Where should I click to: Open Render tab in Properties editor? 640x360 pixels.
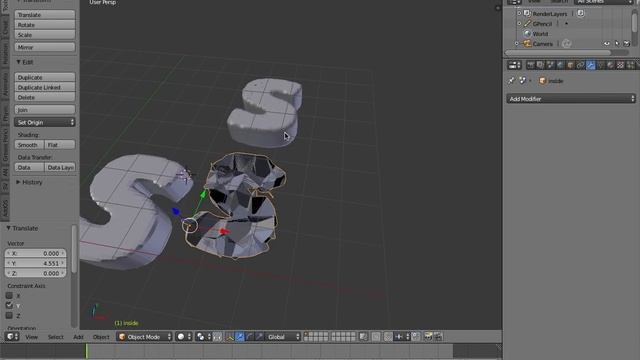(531, 65)
